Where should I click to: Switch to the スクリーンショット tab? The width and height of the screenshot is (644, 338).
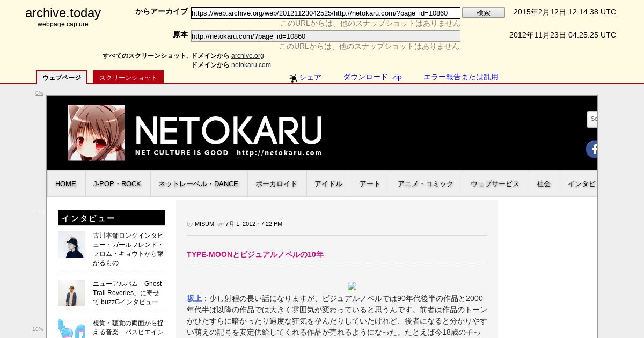(x=128, y=78)
